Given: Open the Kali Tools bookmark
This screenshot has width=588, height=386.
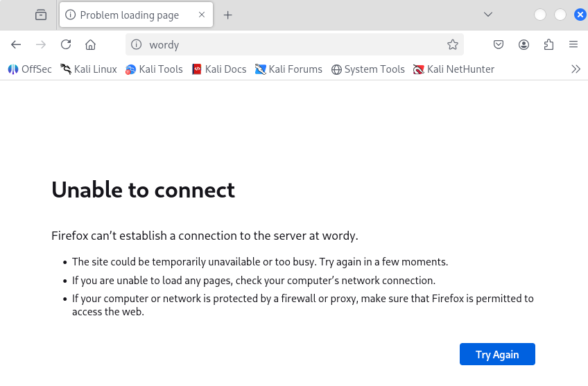Looking at the screenshot, I should coord(154,69).
